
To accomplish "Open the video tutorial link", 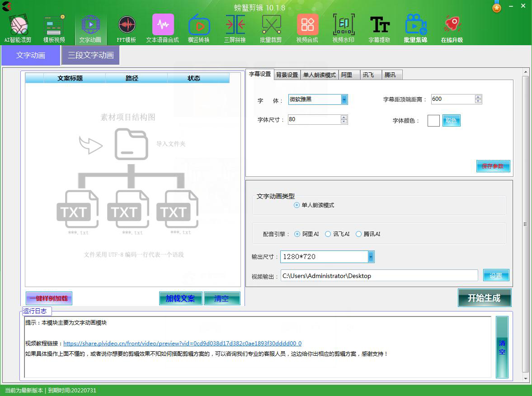I will (x=183, y=343).
